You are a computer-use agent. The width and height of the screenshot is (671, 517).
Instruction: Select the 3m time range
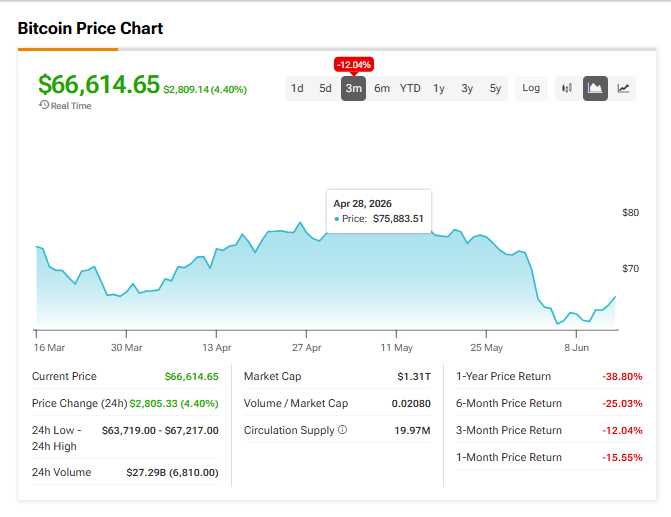tap(353, 88)
